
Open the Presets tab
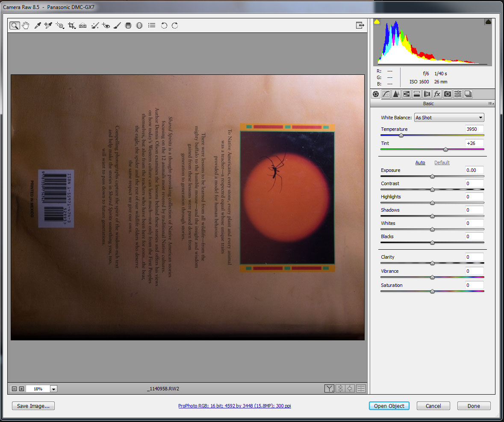tap(458, 94)
